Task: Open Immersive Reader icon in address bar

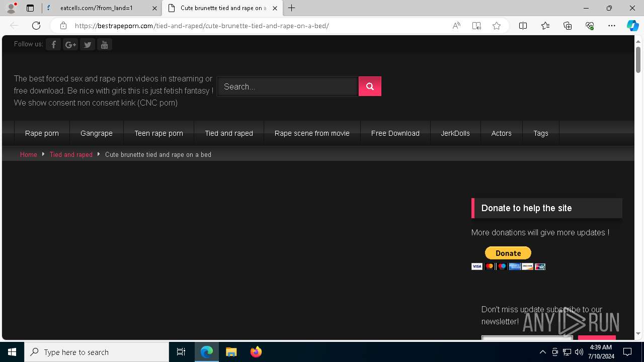Action: click(476, 26)
